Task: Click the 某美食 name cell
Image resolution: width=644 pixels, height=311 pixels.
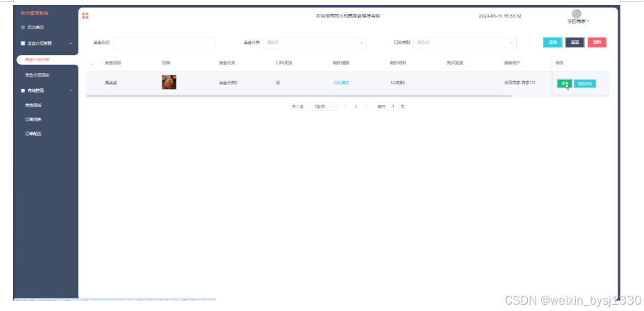Action: tap(111, 83)
